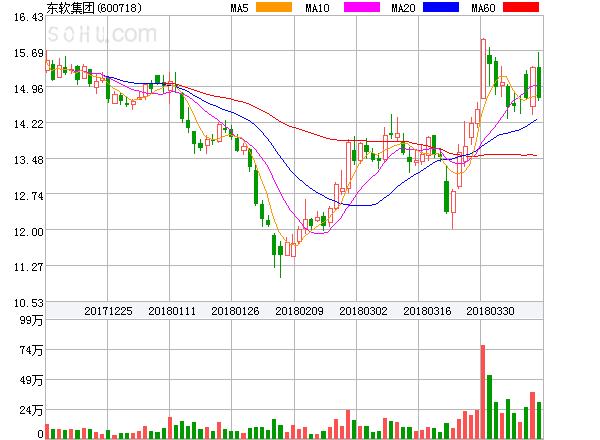600x440 pixels.
Task: Click the MA5 legend label
Action: (239, 8)
